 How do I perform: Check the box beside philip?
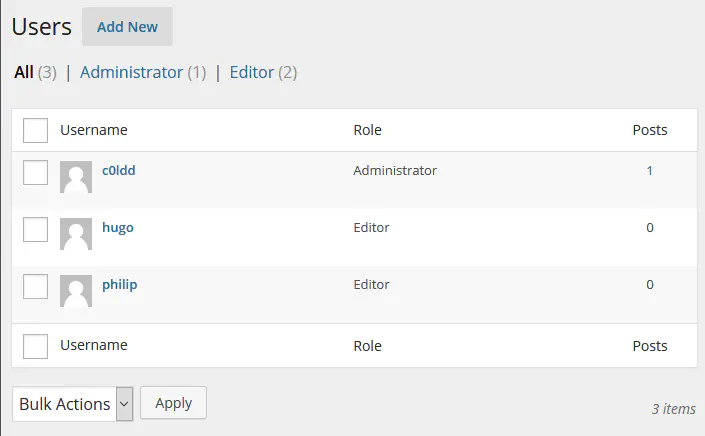[36, 287]
